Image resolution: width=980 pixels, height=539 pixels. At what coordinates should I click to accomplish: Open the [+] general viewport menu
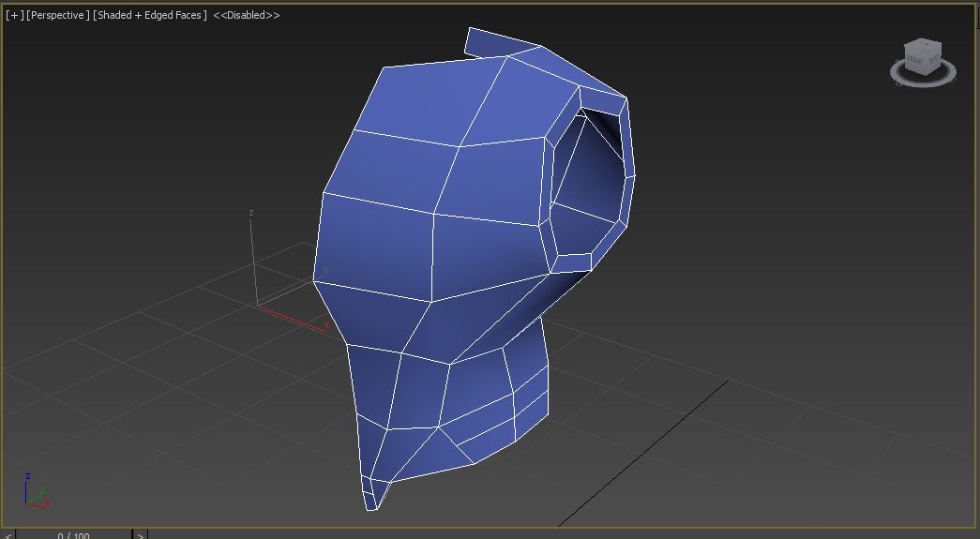pos(14,15)
